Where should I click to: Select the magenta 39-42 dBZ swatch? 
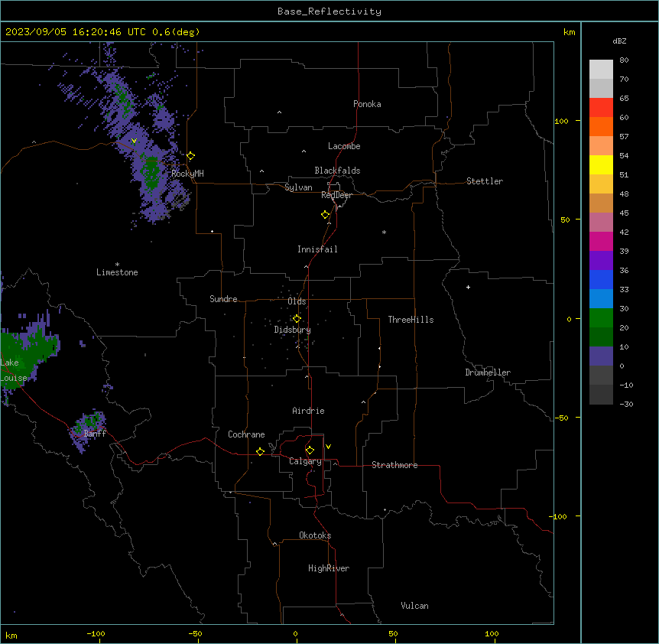tap(601, 241)
